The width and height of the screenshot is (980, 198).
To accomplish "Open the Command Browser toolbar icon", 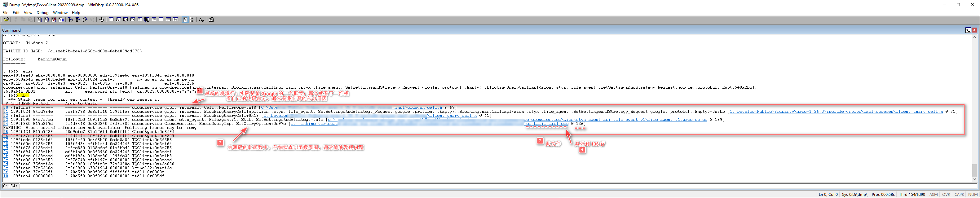I will click(175, 20).
